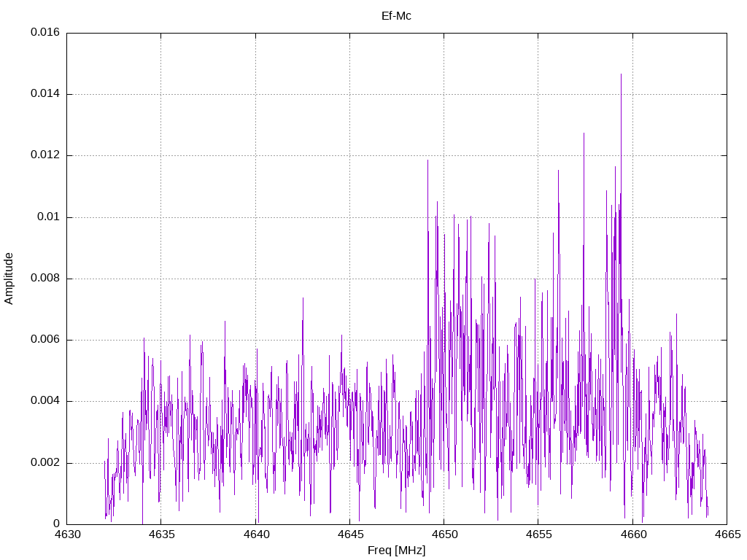The height and width of the screenshot is (560, 747).
Task: Click the 4655 x-axis tick label
Action: pyautogui.click(x=538, y=534)
